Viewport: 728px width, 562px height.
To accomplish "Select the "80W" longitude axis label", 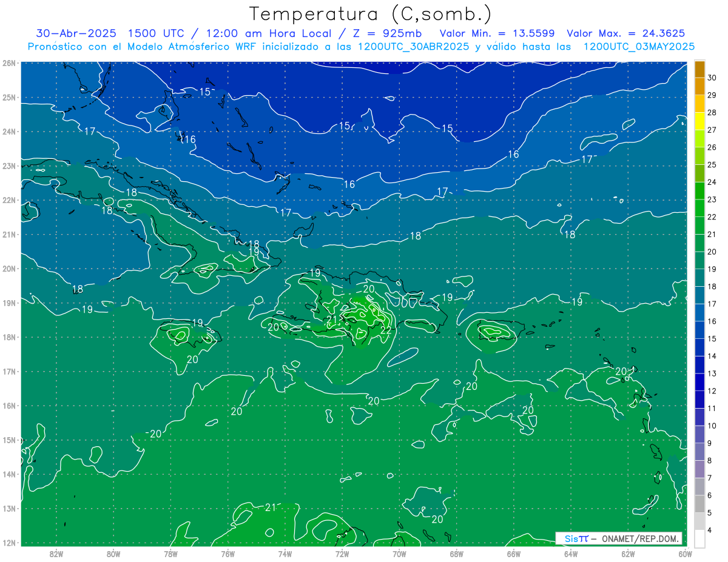I will [x=113, y=553].
